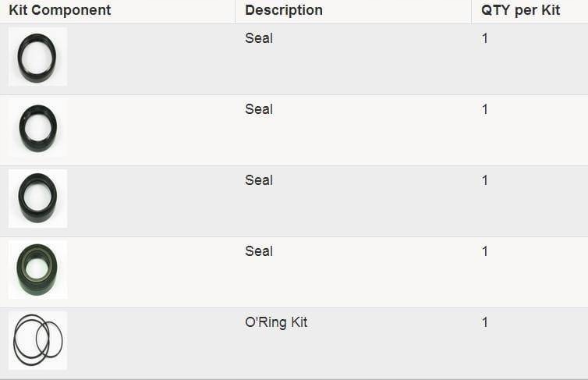Open the first Seal thumbnail image
The image size is (588, 380).
[x=38, y=57]
